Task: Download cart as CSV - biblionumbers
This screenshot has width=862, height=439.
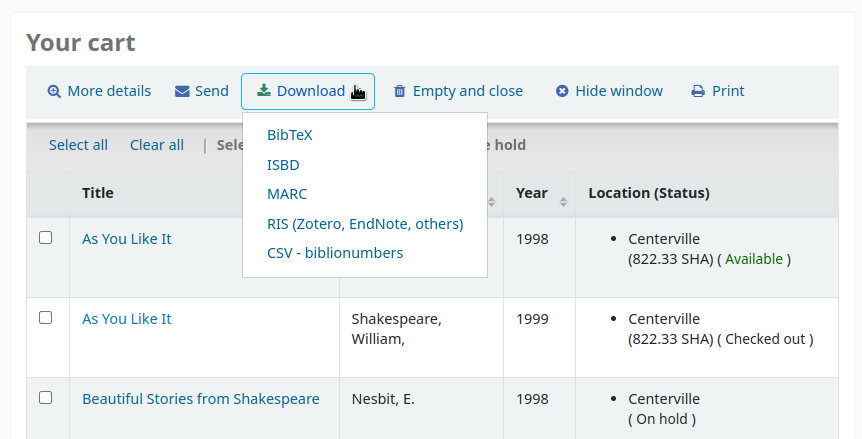Action: click(335, 253)
